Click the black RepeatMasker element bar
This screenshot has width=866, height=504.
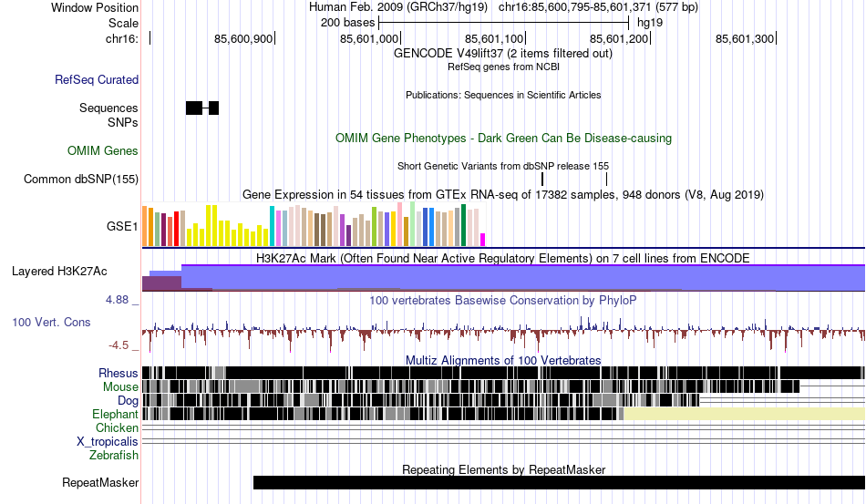559,482
